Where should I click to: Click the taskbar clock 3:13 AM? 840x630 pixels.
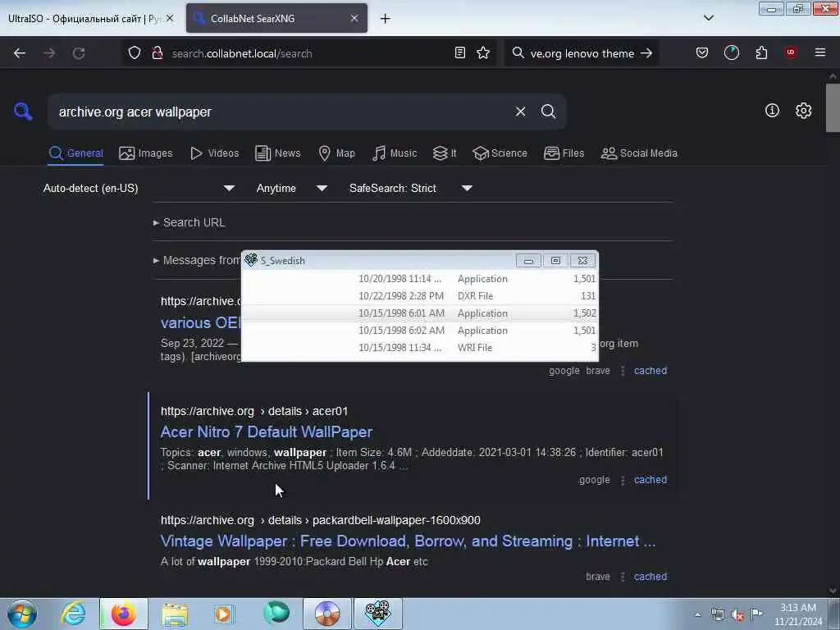[797, 608]
